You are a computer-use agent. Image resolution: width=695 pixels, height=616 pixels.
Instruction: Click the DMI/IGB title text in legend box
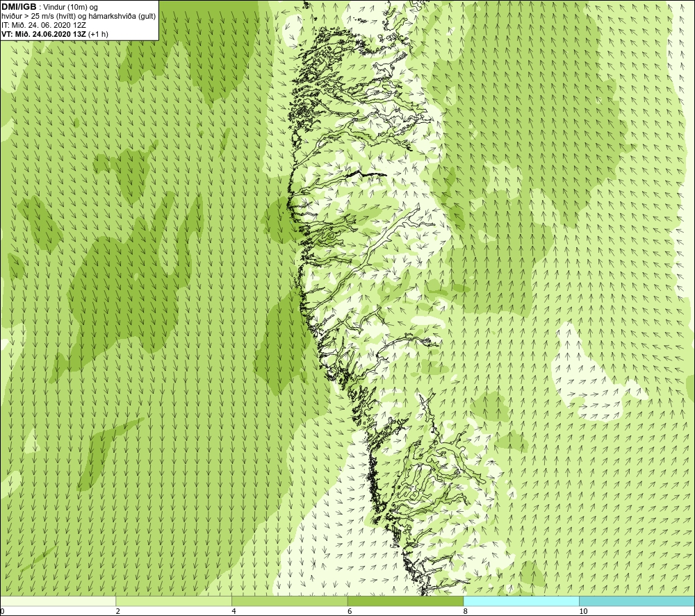point(19,7)
